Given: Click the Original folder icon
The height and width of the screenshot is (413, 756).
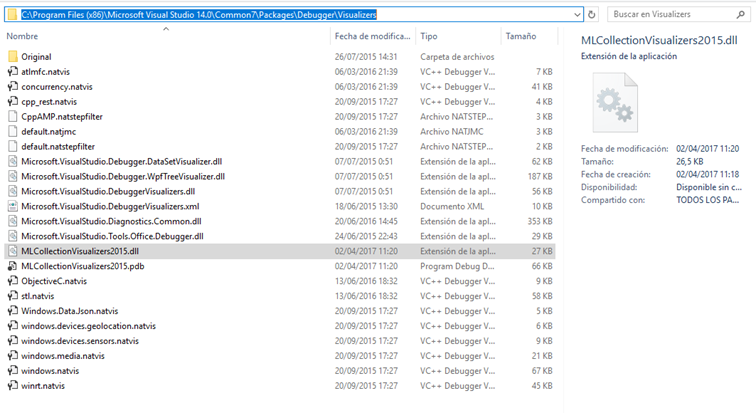Looking at the screenshot, I should [x=13, y=56].
